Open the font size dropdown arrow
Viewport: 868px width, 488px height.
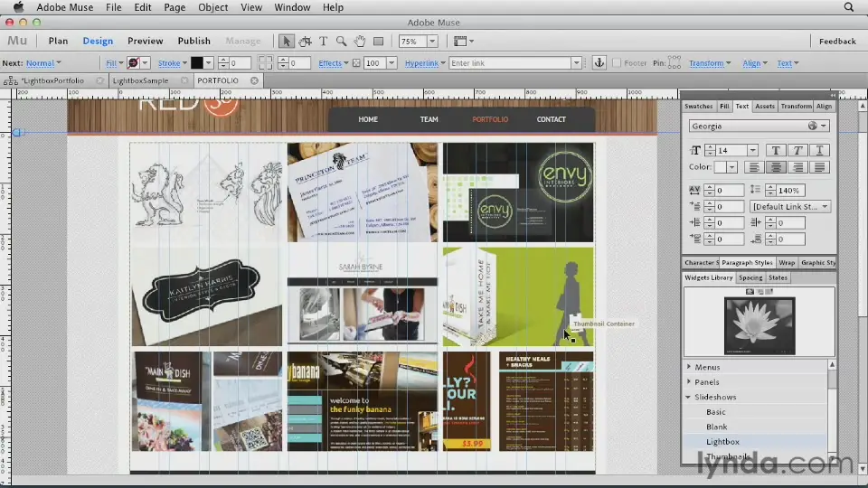[x=752, y=151]
